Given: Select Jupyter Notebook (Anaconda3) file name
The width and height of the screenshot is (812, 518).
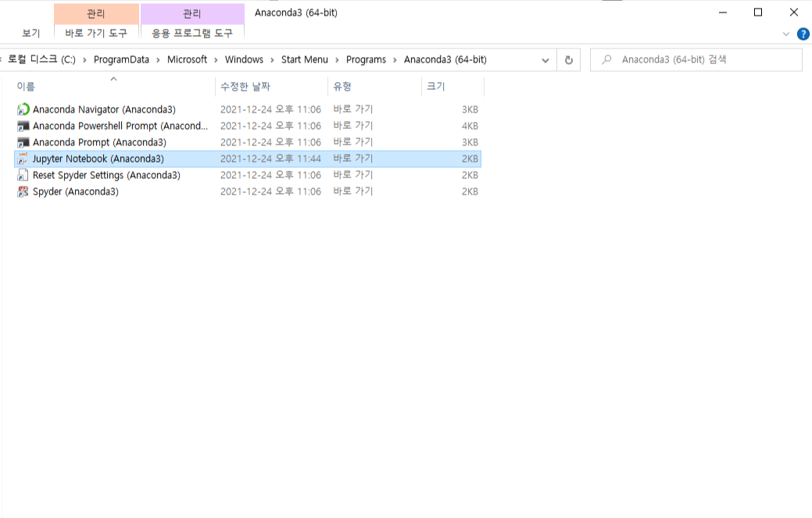Looking at the screenshot, I should tap(98, 159).
